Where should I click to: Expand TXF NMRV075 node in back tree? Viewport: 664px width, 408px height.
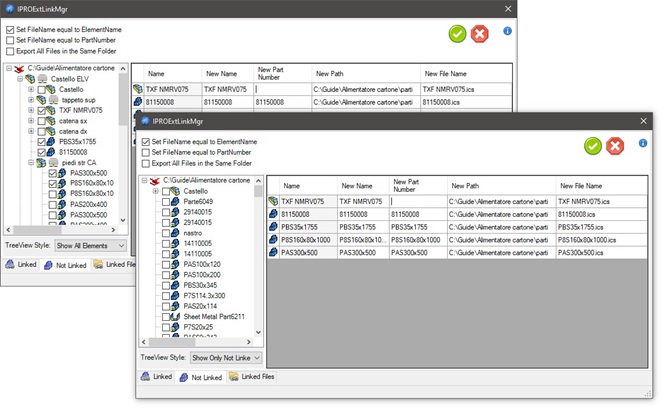[31, 110]
